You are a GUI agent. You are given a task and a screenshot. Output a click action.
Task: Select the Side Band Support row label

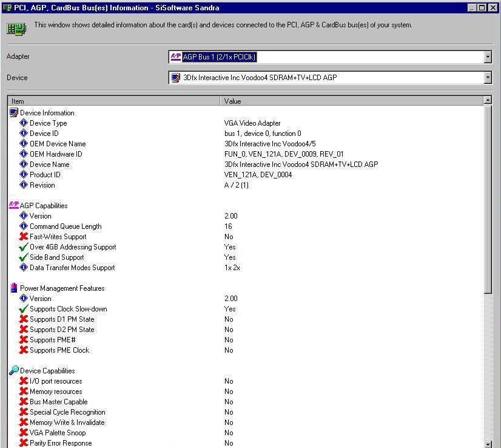(x=57, y=257)
